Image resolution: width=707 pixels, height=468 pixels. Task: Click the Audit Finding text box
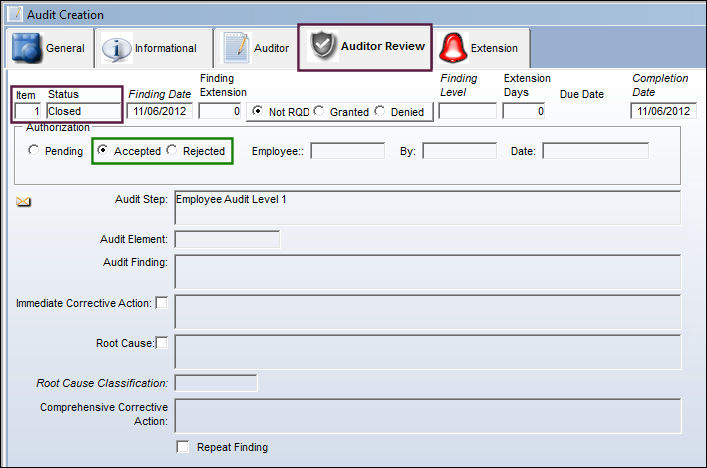[427, 272]
